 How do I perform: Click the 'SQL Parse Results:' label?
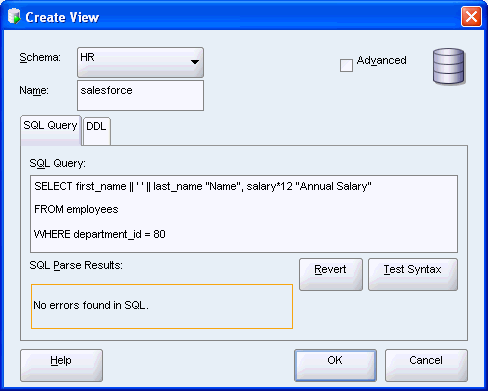pyautogui.click(x=76, y=265)
